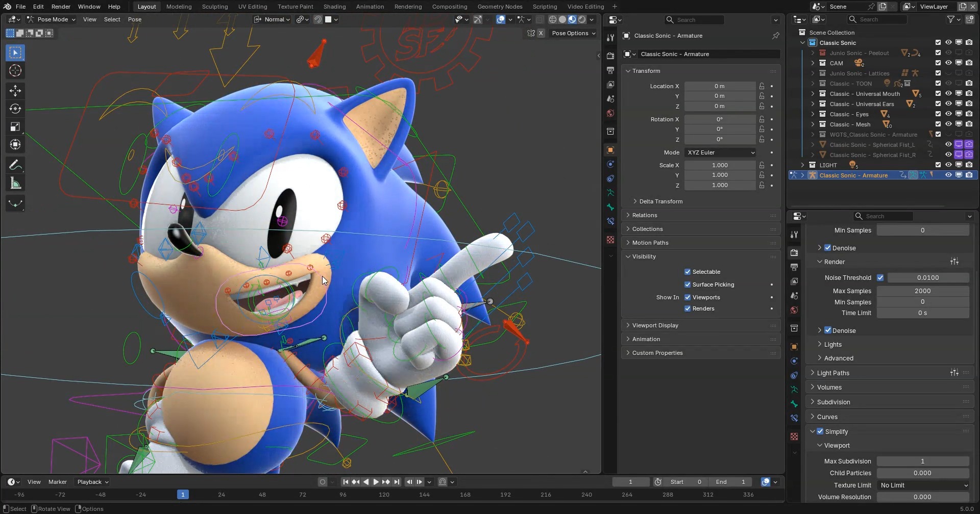
Task: Open the World properties tab icon
Action: 610,113
